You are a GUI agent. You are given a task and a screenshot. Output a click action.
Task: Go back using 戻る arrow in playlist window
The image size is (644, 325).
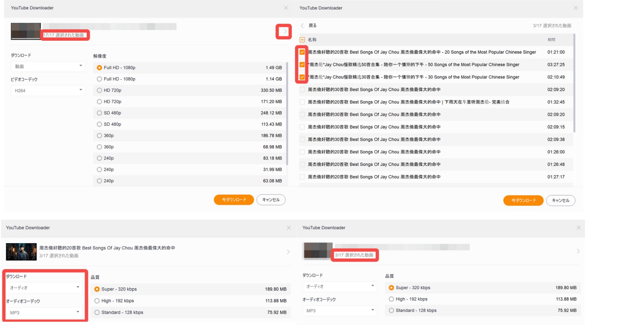pos(302,26)
